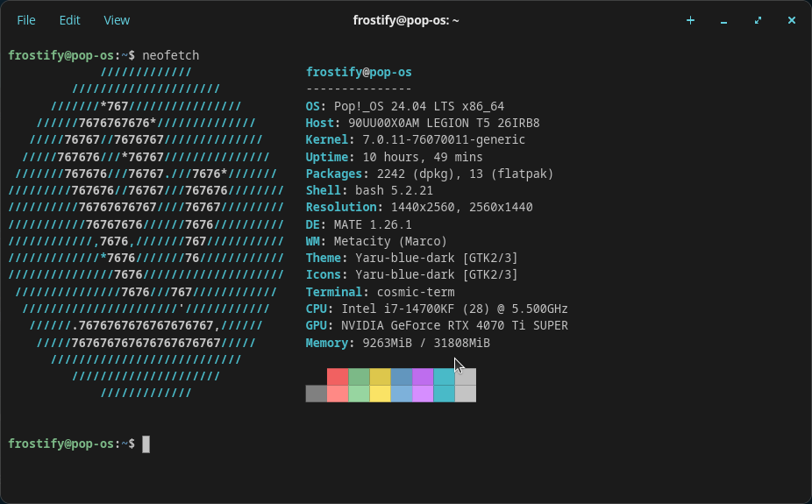The image size is (812, 504).
Task: Click the Packages 2242 (dpkg) line
Action: click(x=430, y=174)
